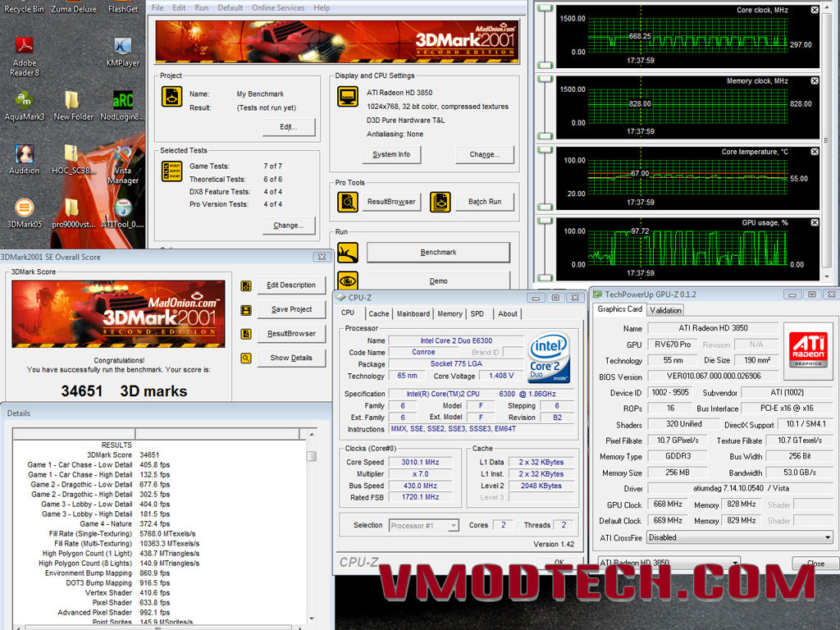Viewport: 840px width, 630px height.
Task: Click the Save Project floppy icon
Action: pyautogui.click(x=246, y=309)
